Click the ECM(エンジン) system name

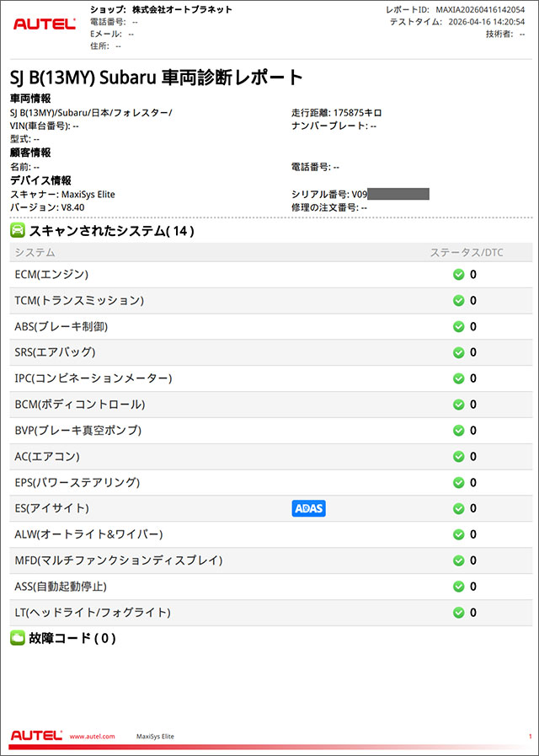pos(51,275)
